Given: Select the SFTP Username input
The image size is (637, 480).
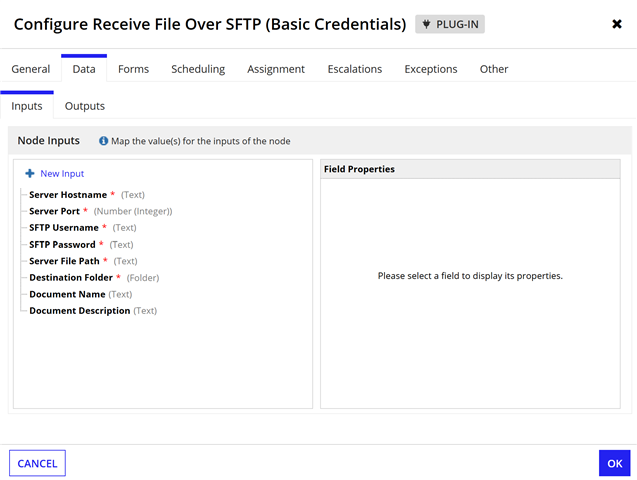Looking at the screenshot, I should tap(64, 227).
